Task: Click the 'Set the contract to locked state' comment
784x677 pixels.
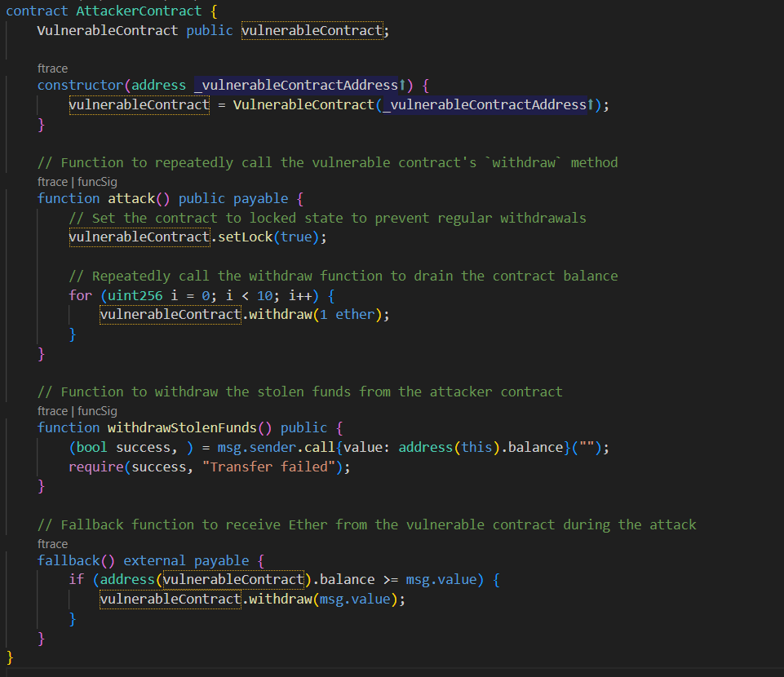Action: 327,219
